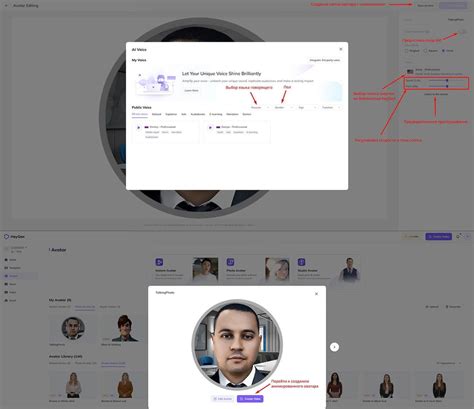Screen dimensions: 474x409
Task: Go back from Avatar Editing page
Action: click(6, 6)
